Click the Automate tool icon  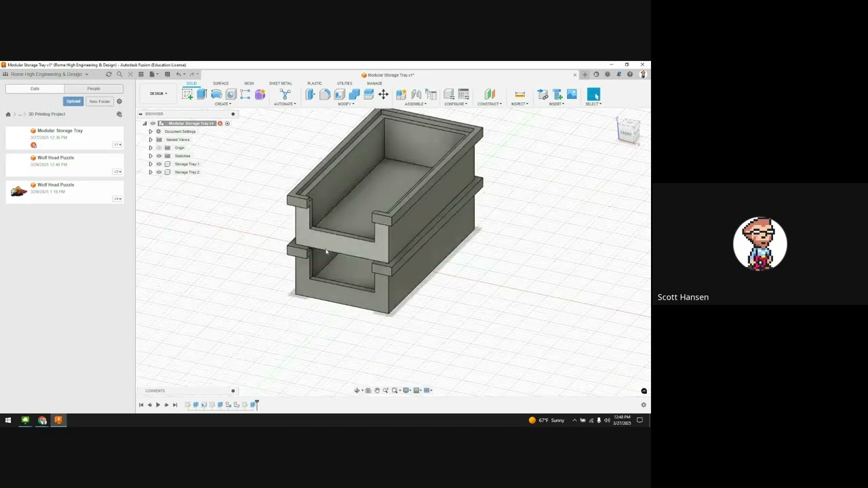285,94
